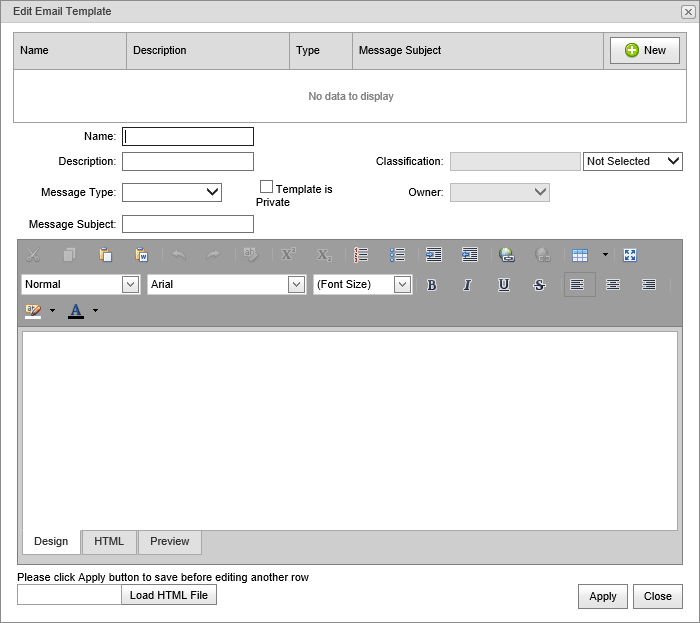Check the Template is Private checkbox
This screenshot has height=623, width=700.
coord(266,187)
